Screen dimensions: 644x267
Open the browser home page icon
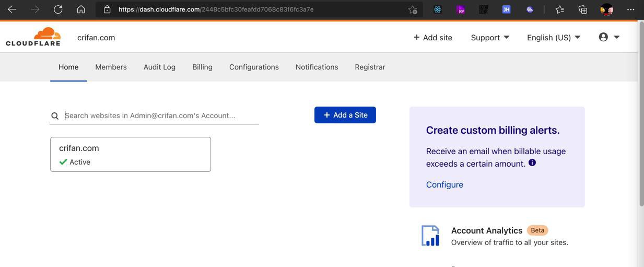click(x=81, y=9)
